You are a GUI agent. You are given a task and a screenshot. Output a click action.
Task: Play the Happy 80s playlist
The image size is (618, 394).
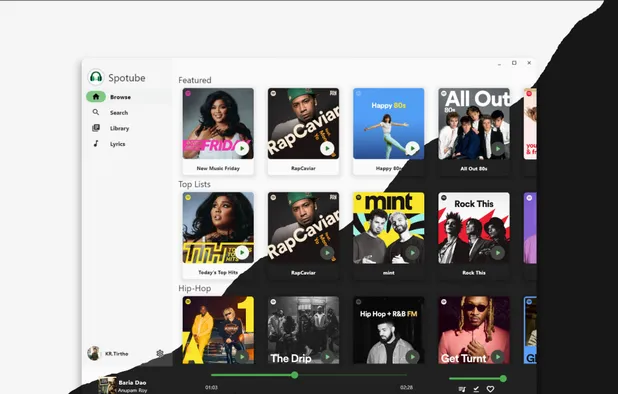(412, 149)
